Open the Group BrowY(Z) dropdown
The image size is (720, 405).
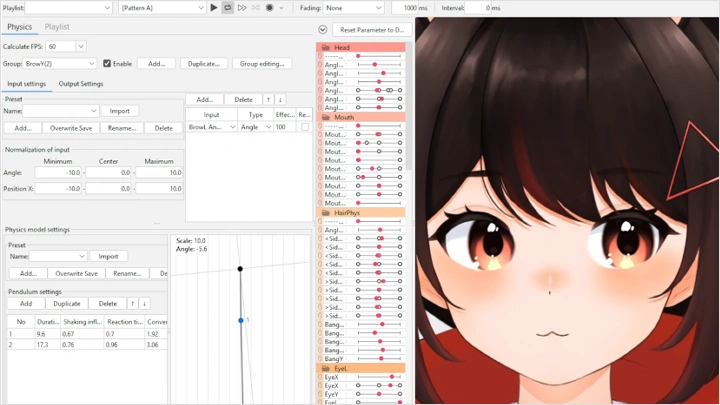(59, 63)
